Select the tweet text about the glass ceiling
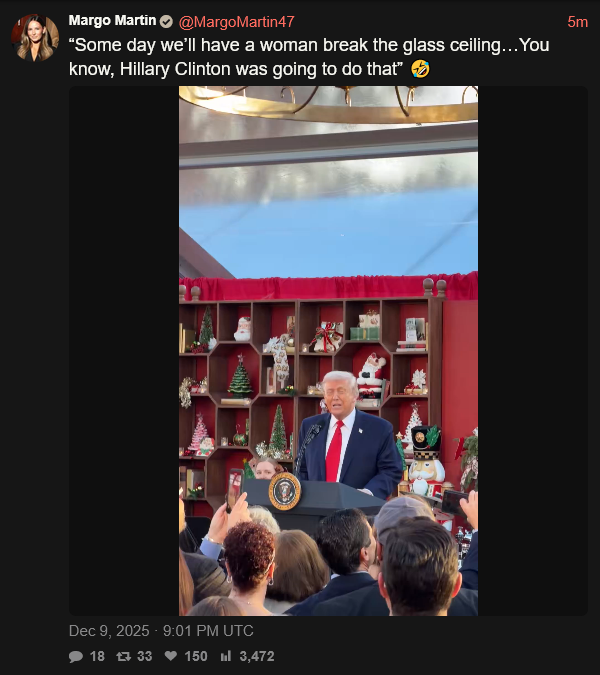 tap(309, 57)
